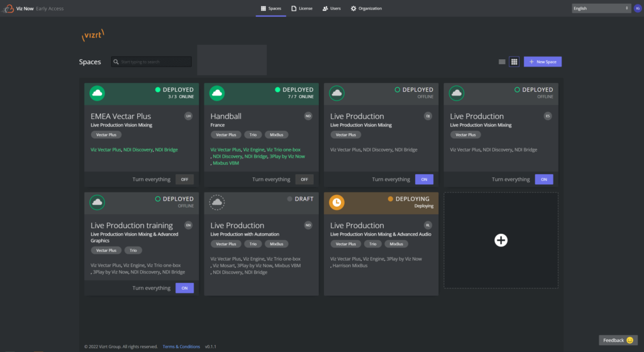644x352 pixels.
Task: Click the New Space button
Action: coord(542,62)
